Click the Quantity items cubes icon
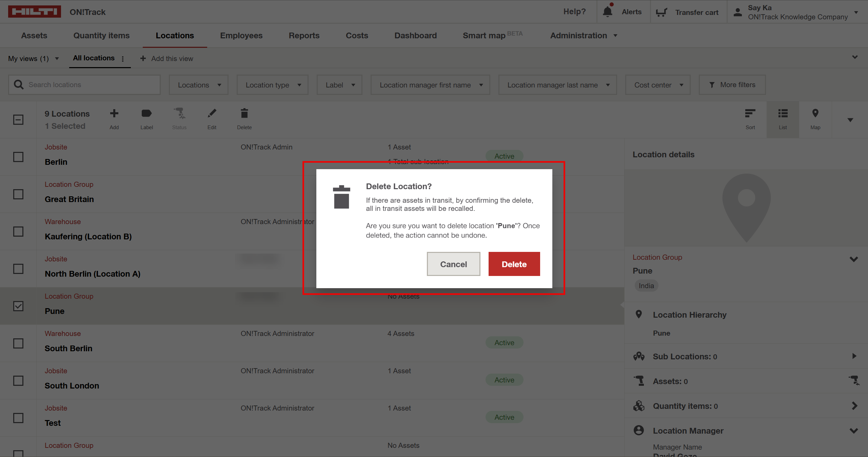The height and width of the screenshot is (457, 868). coord(639,406)
